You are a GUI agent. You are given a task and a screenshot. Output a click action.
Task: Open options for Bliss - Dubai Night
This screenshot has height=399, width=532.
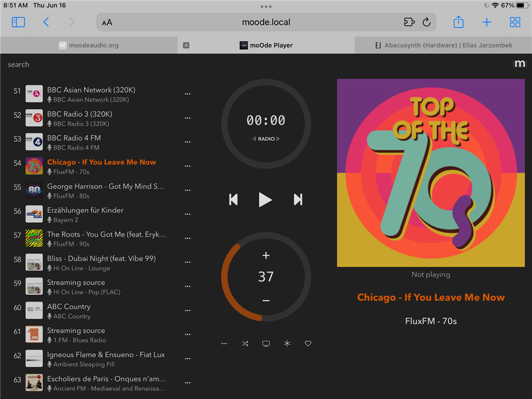[x=188, y=262]
